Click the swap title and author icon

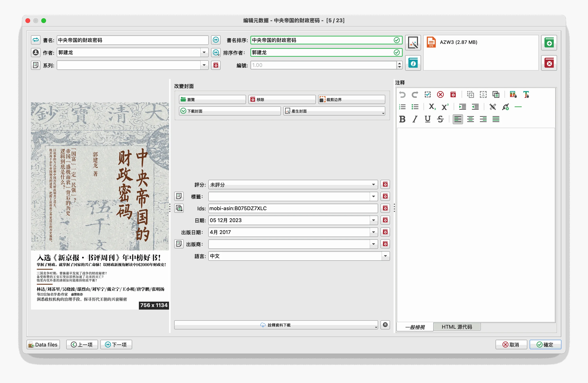click(36, 40)
